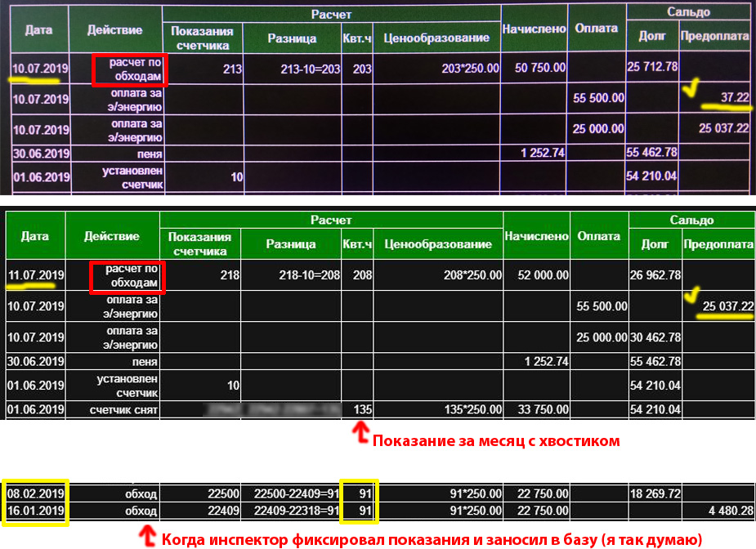
Task: Click accrued amount 52 000.00
Action: pyautogui.click(x=539, y=275)
